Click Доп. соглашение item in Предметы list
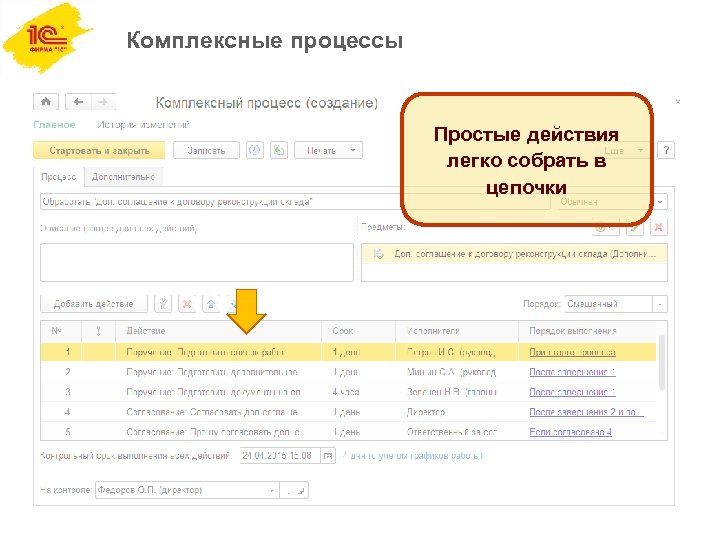The height and width of the screenshot is (540, 720). point(514,254)
